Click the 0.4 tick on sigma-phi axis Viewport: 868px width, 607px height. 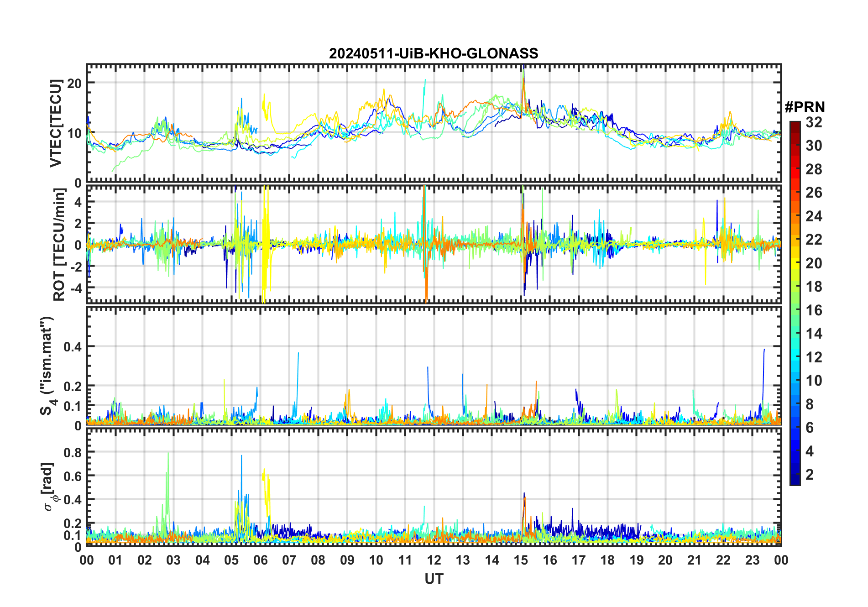[73, 500]
